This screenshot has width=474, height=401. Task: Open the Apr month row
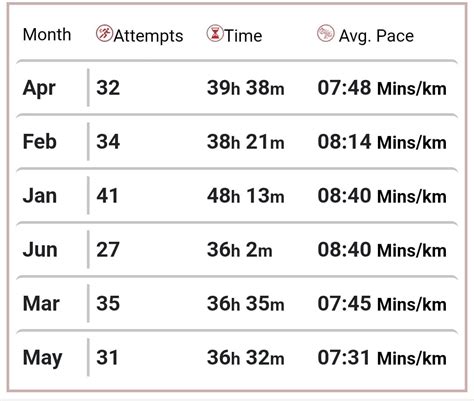coord(237,88)
